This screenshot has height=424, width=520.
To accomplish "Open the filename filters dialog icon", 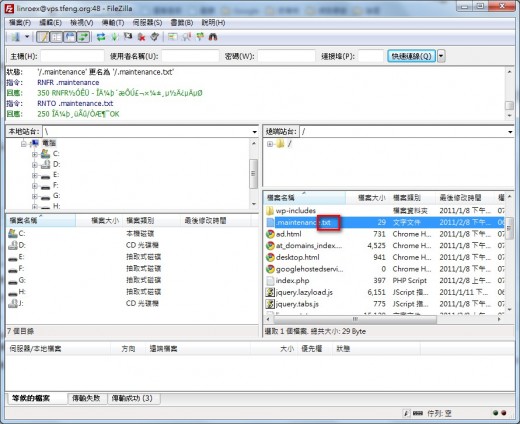I will point(173,37).
